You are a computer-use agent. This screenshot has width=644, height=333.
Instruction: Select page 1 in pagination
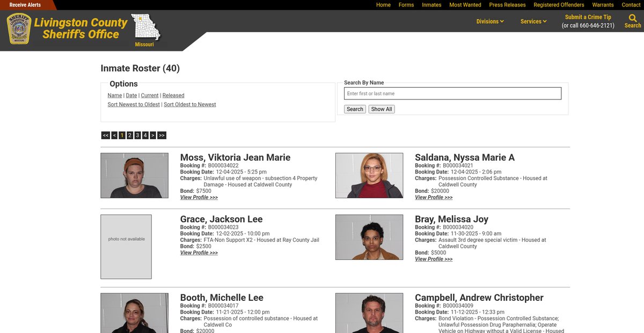pyautogui.click(x=122, y=135)
